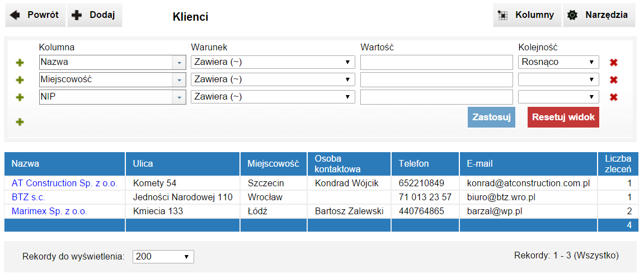Click the green plus icon beside Miejscowość filter
This screenshot has width=644, height=278.
(x=20, y=80)
